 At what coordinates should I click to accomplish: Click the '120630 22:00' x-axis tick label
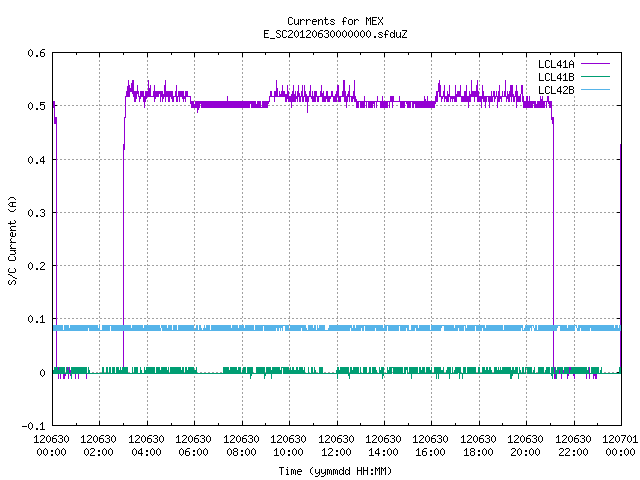coord(573,446)
